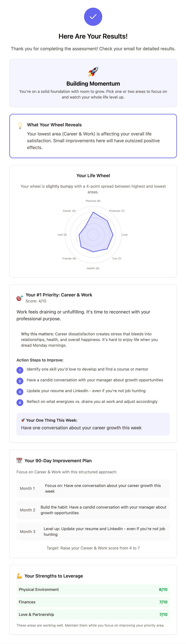Image resolution: width=186 pixels, height=644 pixels.
Task: Click the Your One Thing This Week box
Action: 93,424
